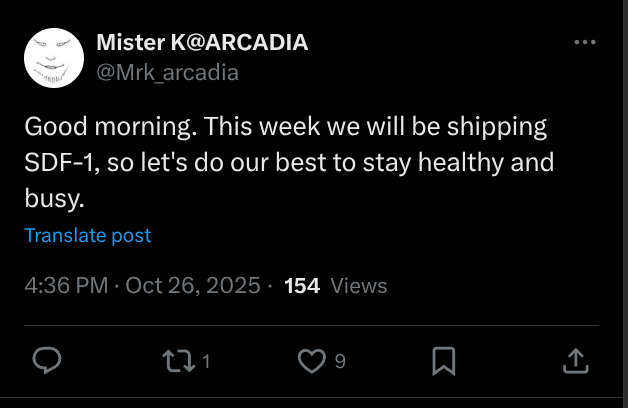Click the Views label
Screen dimensions: 628x408
pos(358,286)
